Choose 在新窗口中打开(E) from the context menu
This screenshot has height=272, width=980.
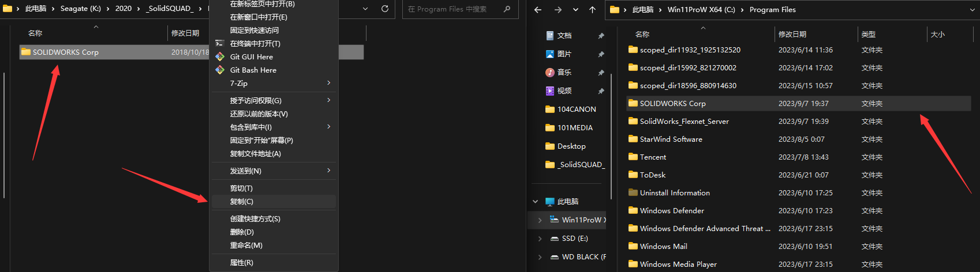[274, 17]
